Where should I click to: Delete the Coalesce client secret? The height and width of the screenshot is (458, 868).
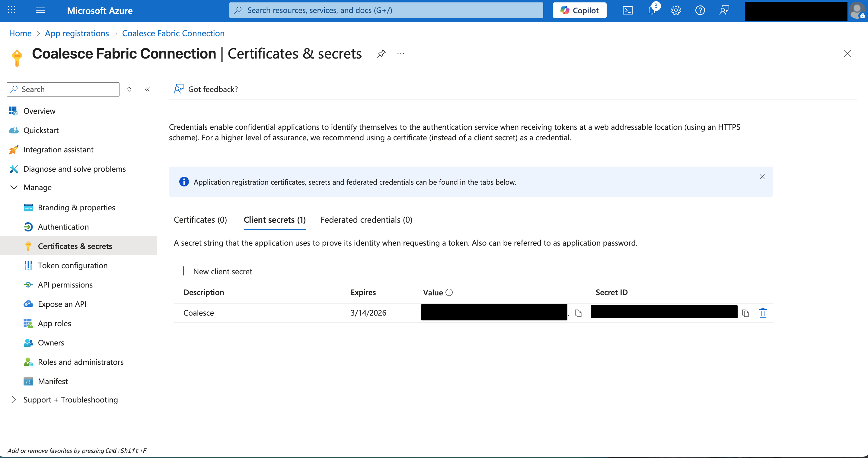click(763, 313)
